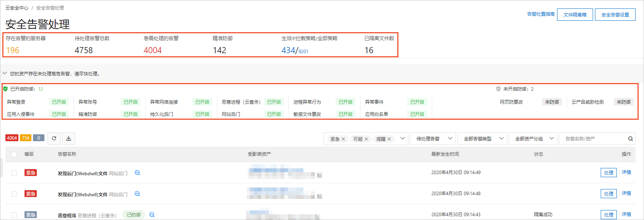Open the alert level multi-select dropdown arrow
Viewport: 644px width, 220px height.
tap(403, 139)
